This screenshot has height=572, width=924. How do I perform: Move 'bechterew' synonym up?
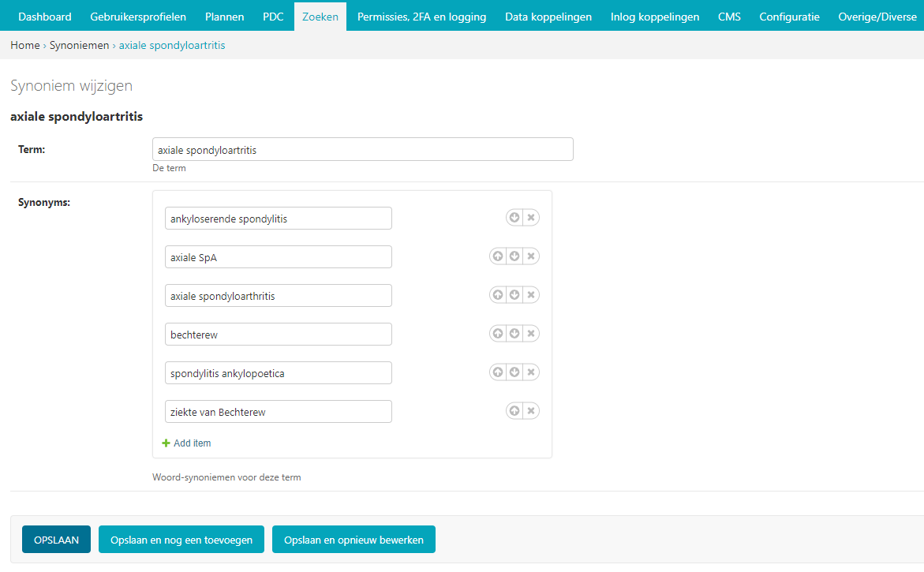click(x=498, y=334)
